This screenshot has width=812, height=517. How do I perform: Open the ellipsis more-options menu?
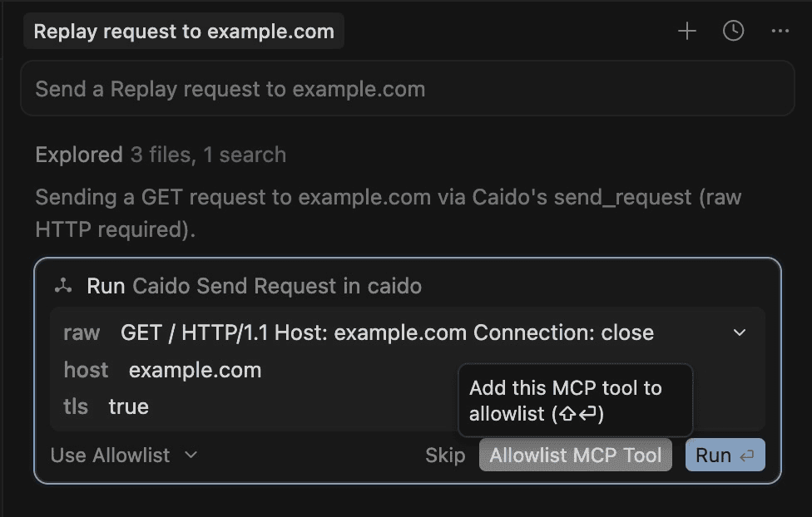click(779, 31)
